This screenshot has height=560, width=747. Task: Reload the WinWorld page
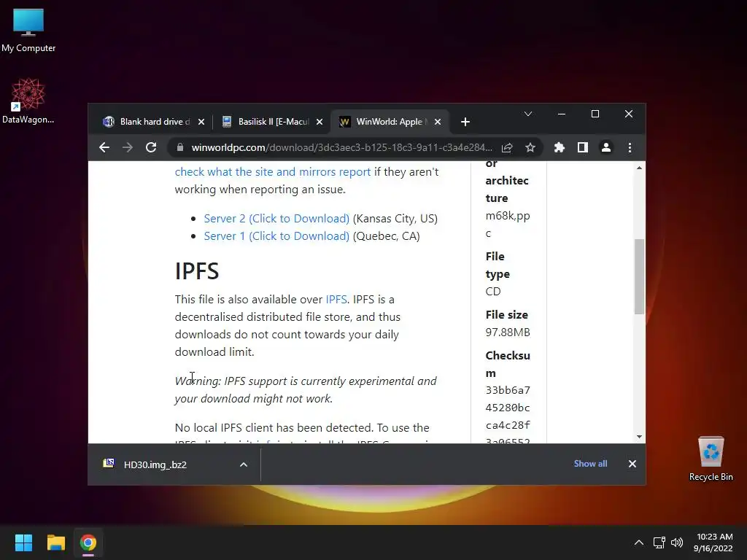[x=151, y=147]
